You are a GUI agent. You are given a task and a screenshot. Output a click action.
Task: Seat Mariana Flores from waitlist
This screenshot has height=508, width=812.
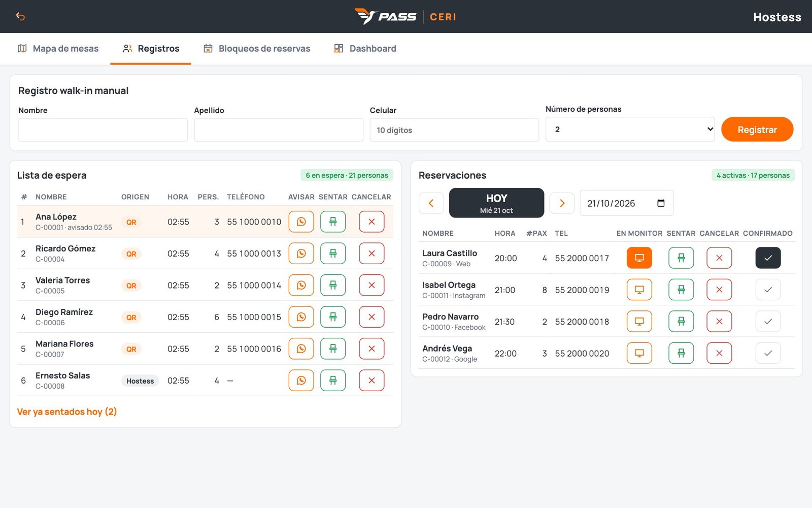[x=333, y=348]
